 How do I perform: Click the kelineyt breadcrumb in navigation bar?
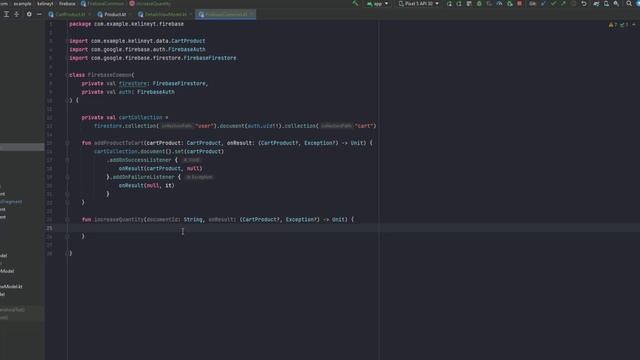[x=45, y=4]
